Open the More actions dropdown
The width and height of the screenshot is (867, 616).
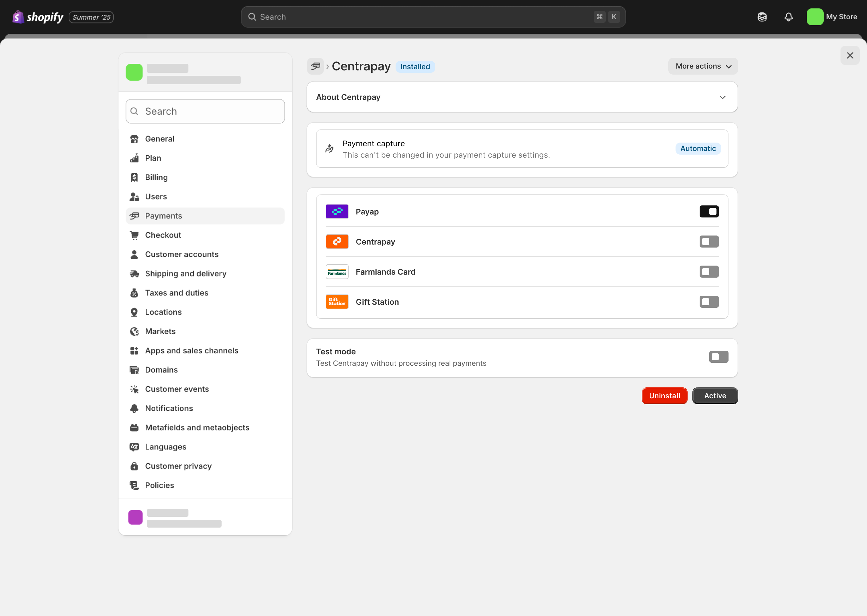click(703, 66)
